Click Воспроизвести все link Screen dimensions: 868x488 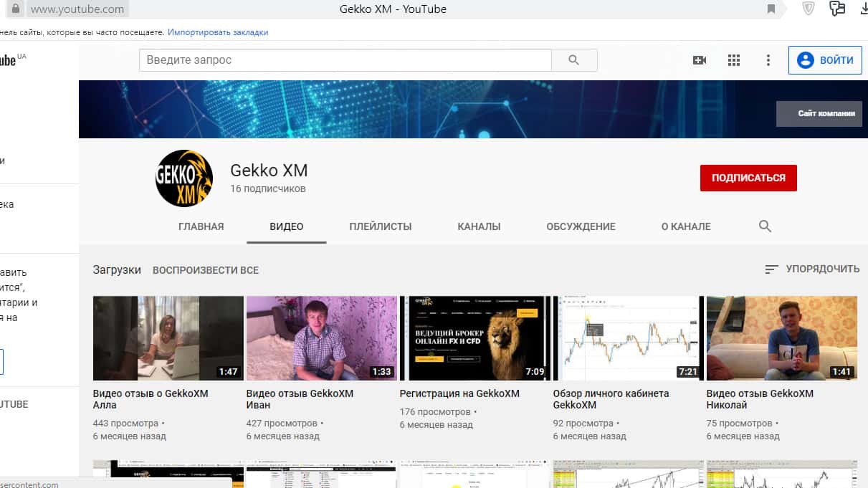206,270
